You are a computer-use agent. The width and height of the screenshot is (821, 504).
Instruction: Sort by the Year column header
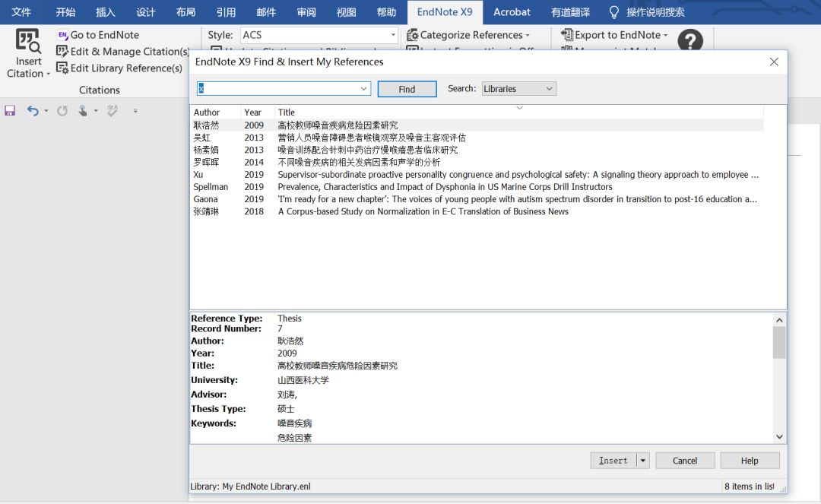(x=258, y=112)
